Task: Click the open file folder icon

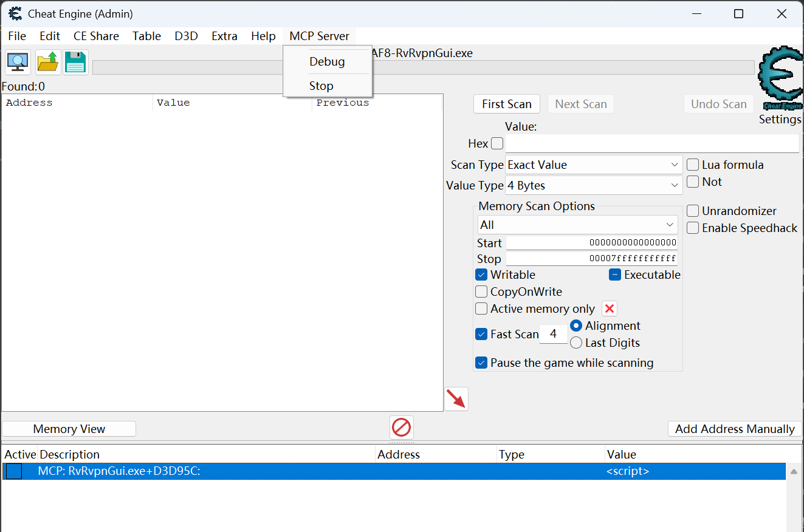Action: (x=48, y=62)
